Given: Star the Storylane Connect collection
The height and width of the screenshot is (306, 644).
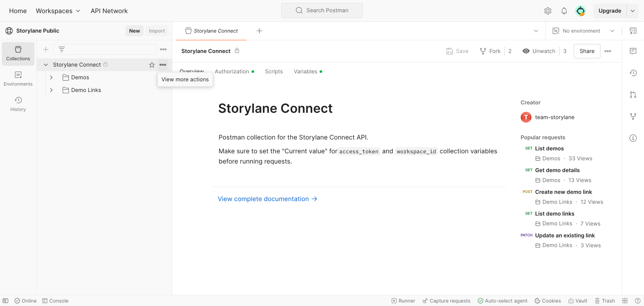Looking at the screenshot, I should point(152,65).
